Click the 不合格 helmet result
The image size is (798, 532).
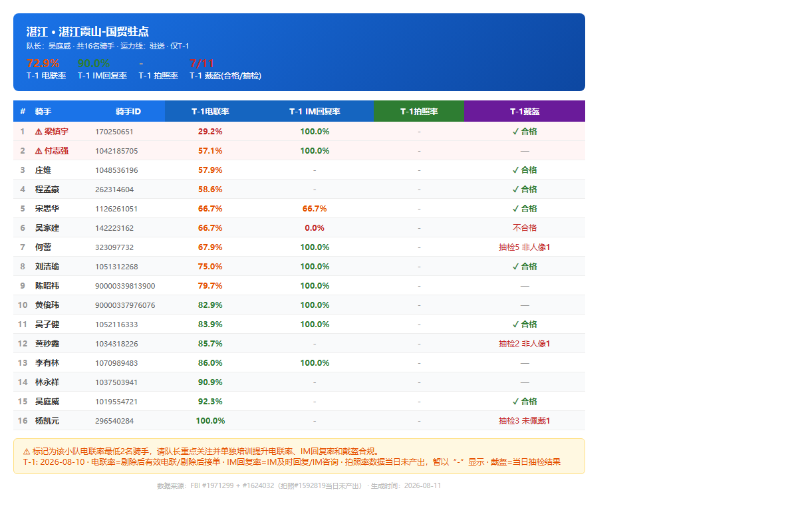525,228
